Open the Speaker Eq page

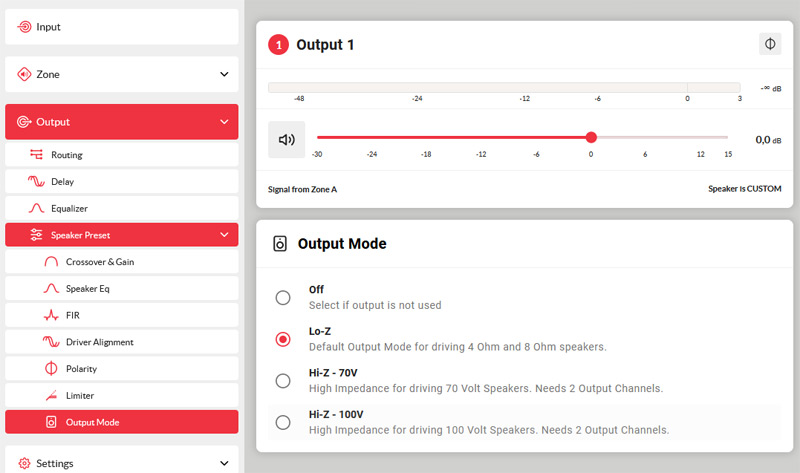point(88,289)
